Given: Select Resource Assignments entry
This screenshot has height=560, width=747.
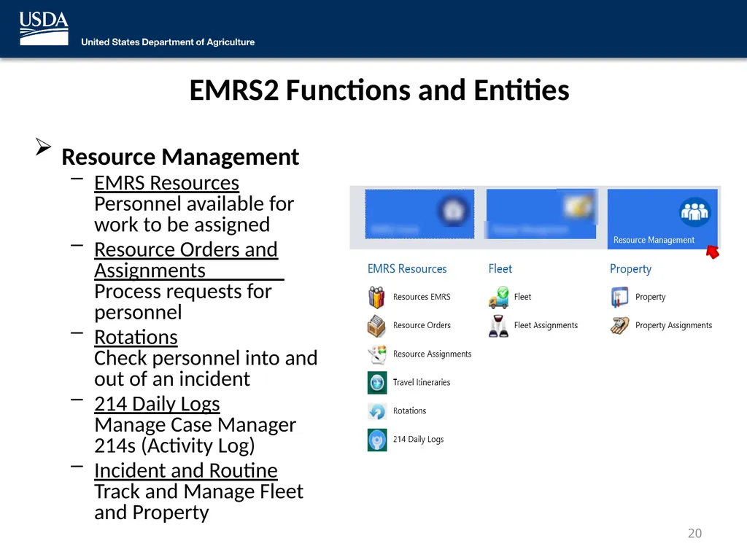Looking at the screenshot, I should [432, 354].
